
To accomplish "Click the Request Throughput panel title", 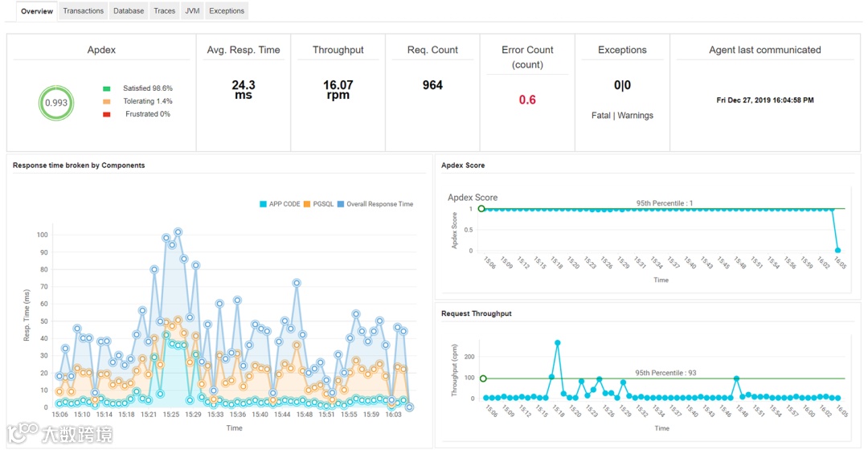I will click(x=476, y=314).
